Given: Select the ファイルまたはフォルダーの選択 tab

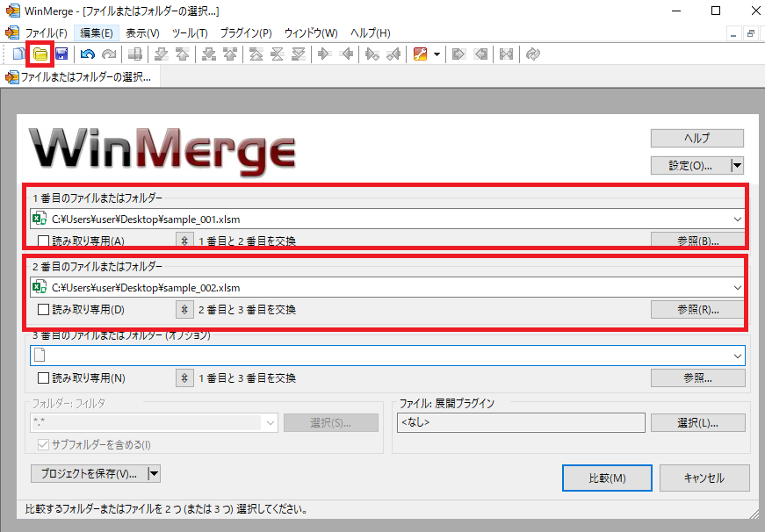Looking at the screenshot, I should (81, 77).
